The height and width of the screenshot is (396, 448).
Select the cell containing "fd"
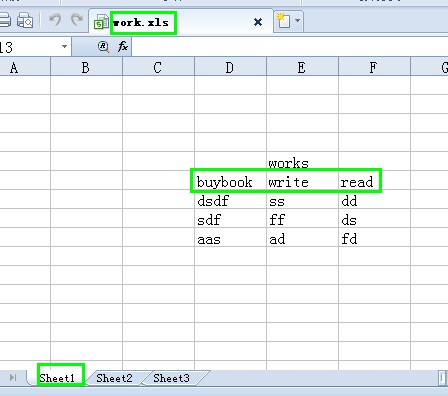(x=374, y=237)
